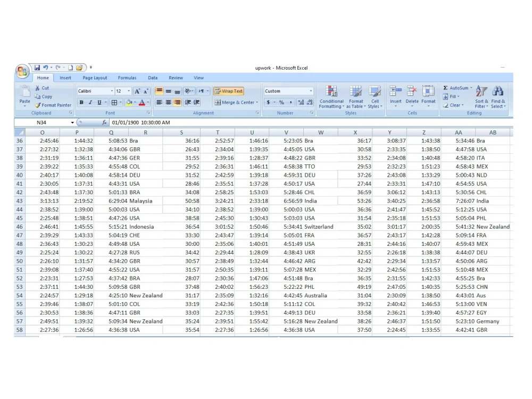532x399 pixels.
Task: Insert cells button
Action: coord(396,96)
